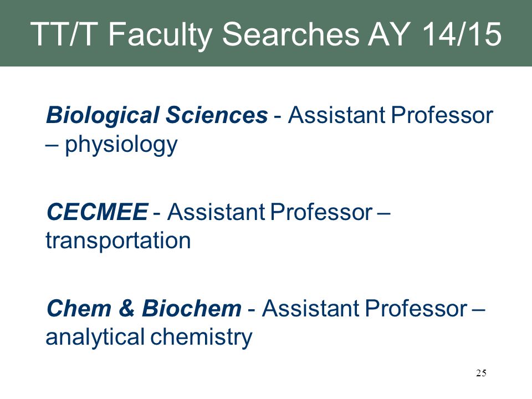Click the word 'Searches' in the title

click(291, 34)
